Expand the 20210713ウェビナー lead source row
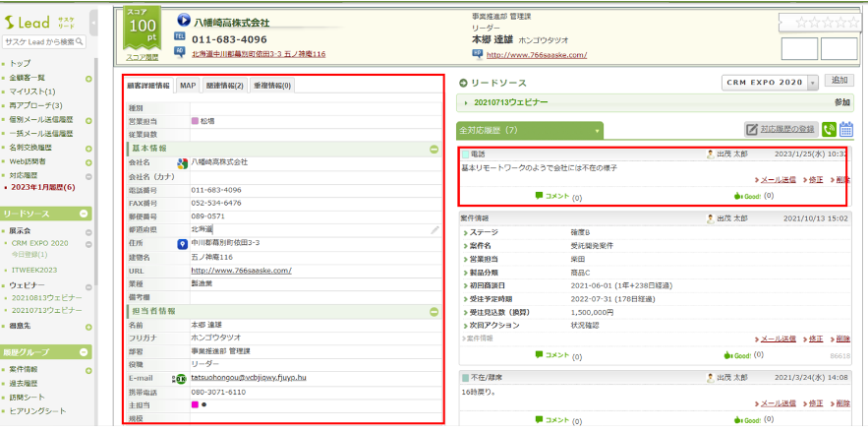Image resolution: width=868 pixels, height=431 pixels. (x=467, y=102)
